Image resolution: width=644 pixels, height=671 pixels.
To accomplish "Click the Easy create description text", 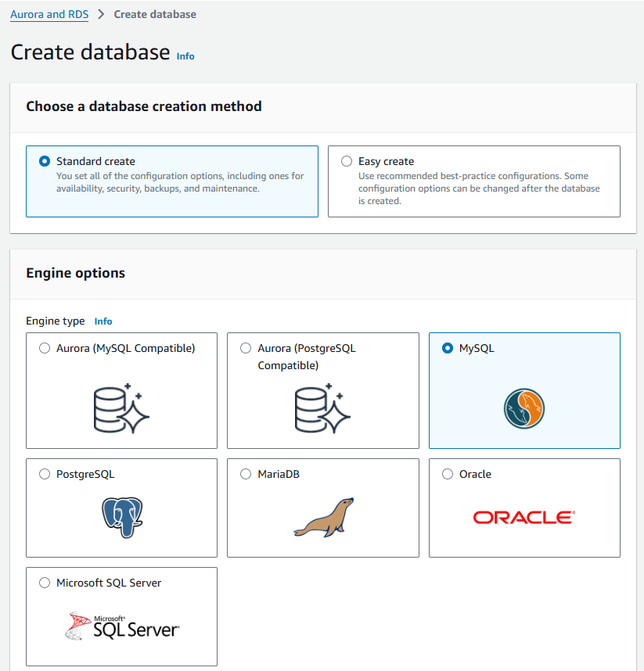I will [479, 188].
